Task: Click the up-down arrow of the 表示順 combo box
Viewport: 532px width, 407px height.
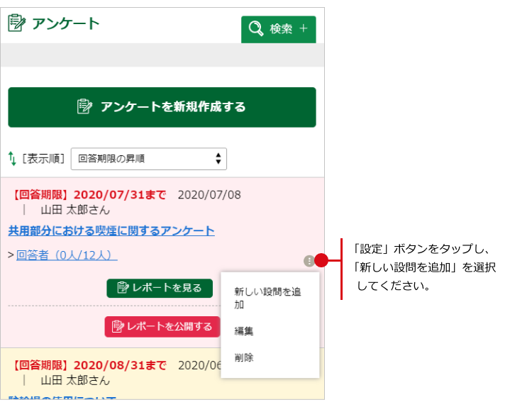Action: click(x=218, y=159)
